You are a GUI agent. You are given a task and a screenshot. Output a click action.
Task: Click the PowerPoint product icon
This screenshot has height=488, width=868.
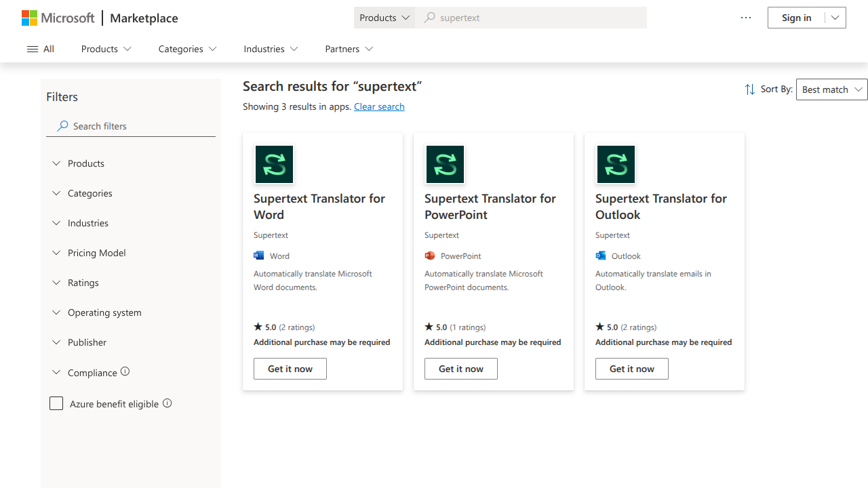[430, 256]
